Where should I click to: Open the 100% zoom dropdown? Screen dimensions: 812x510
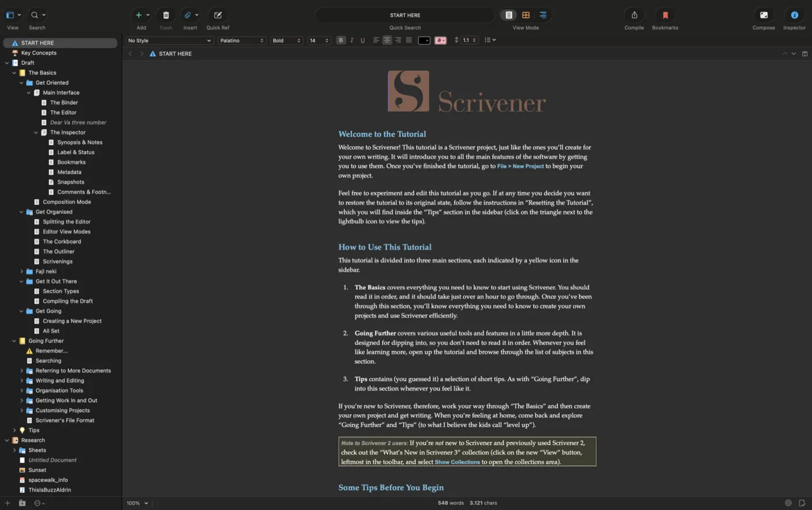coord(137,503)
